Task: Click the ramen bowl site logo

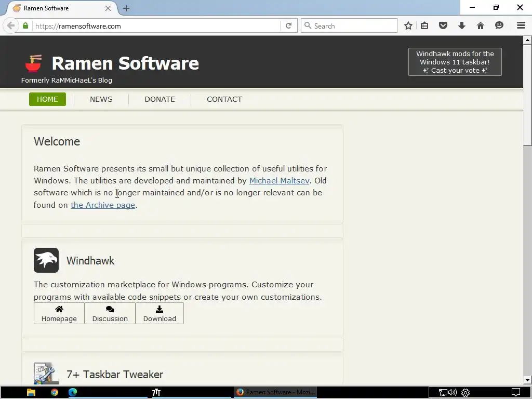Action: point(34,63)
